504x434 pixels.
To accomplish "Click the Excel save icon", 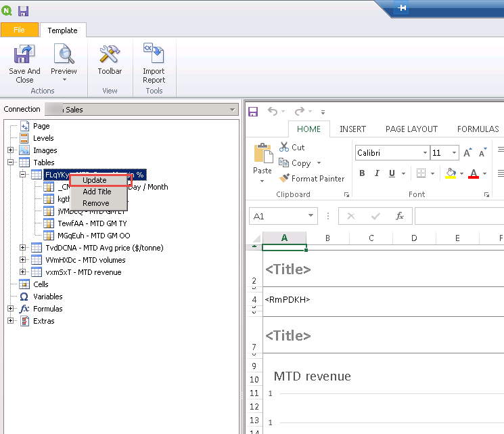I will (x=253, y=112).
